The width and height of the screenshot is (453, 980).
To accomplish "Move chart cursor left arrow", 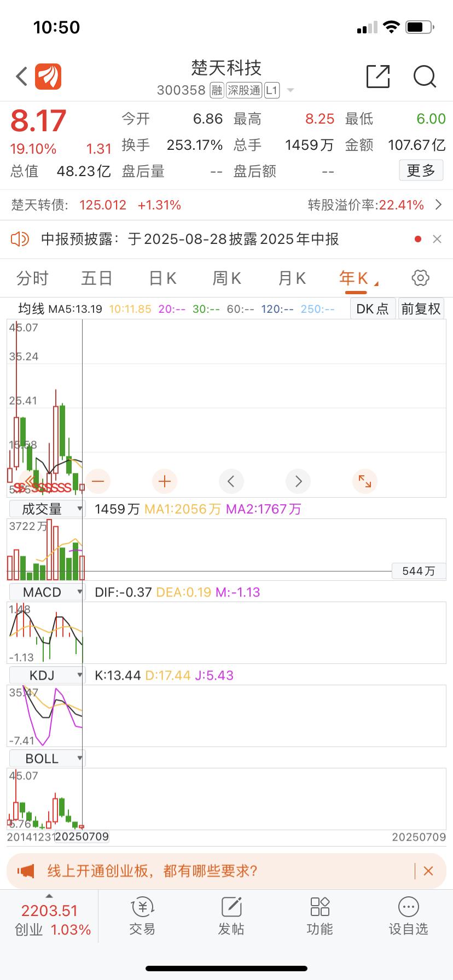I will 231,481.
